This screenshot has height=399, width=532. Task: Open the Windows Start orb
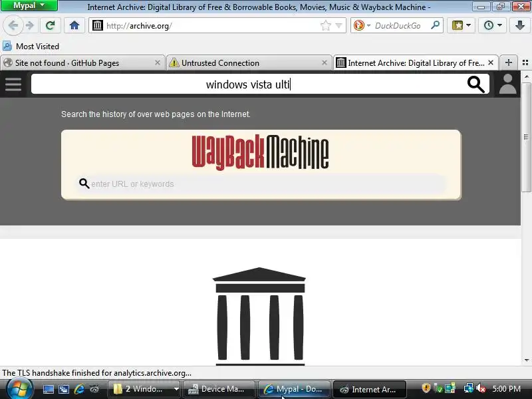tap(19, 389)
